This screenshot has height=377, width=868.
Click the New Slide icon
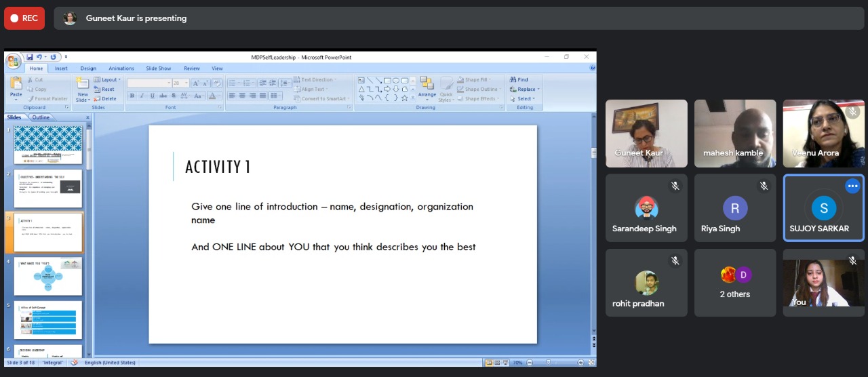click(x=83, y=85)
